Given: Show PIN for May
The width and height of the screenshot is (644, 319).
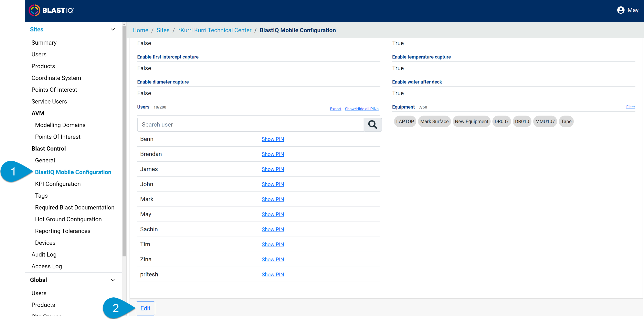Looking at the screenshot, I should [273, 214].
